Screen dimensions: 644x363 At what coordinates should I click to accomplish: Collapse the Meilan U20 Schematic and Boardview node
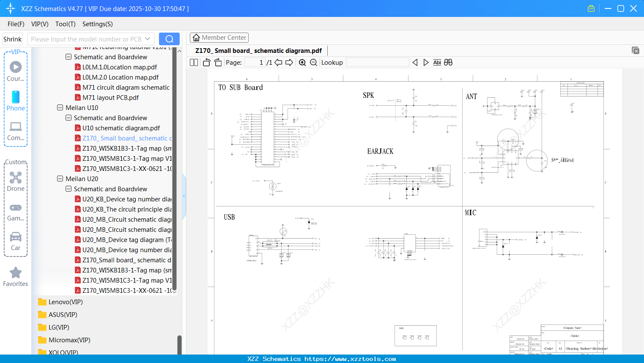pos(68,189)
